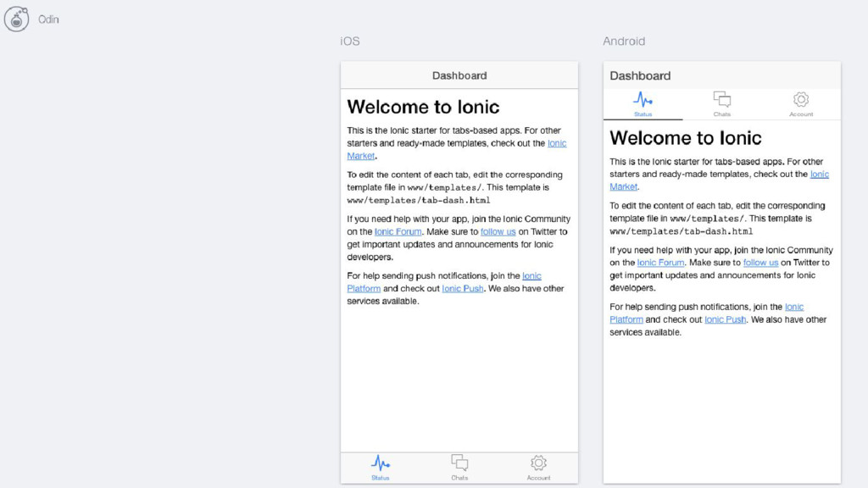868x488 pixels.
Task: Open the Ionic Push link in Android preview
Action: [726, 319]
